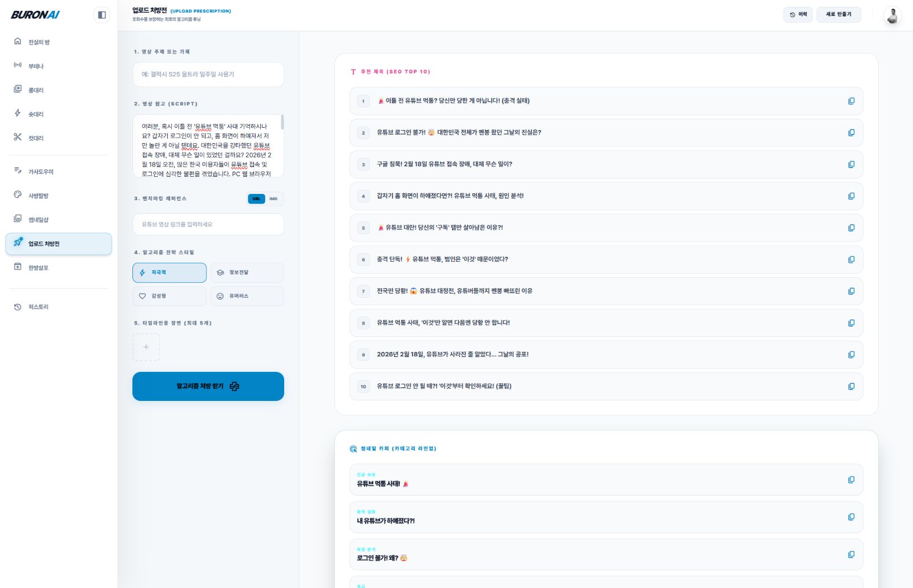Click the lightning icon beside 숏대리
The image size is (913, 588).
pyautogui.click(x=18, y=113)
